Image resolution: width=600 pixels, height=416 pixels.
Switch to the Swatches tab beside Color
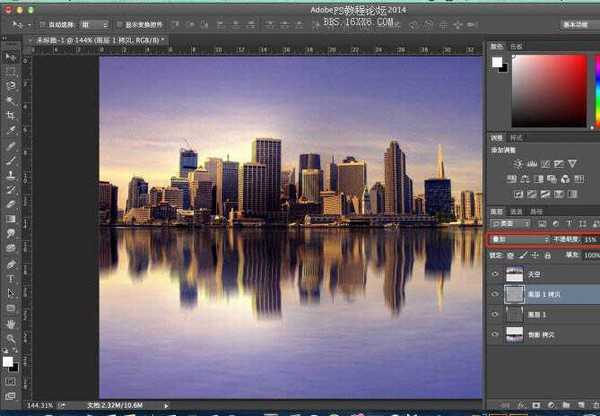pos(516,45)
